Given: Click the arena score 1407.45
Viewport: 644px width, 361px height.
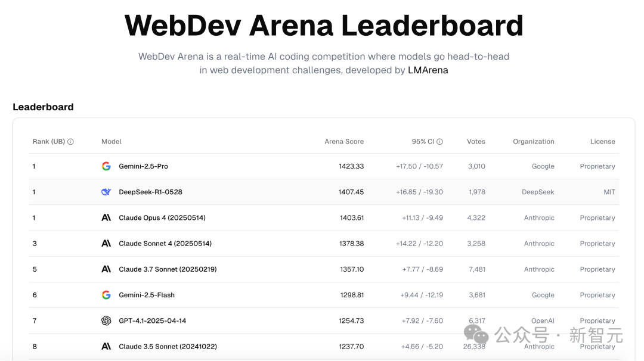Looking at the screenshot, I should coord(351,192).
